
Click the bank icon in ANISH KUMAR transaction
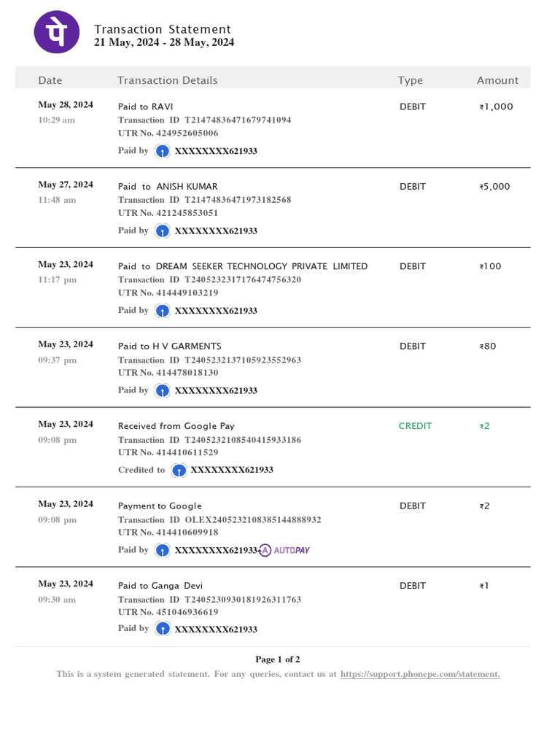(x=163, y=231)
